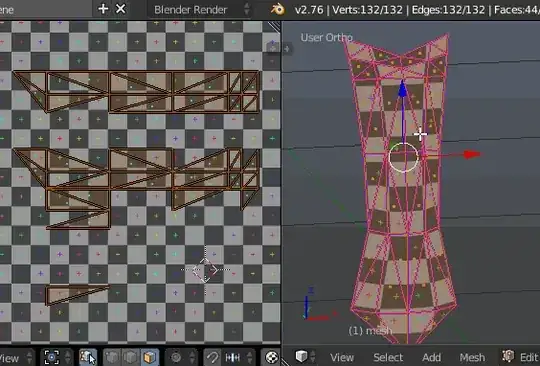Open the proportional editing dropdown arrows
540x366 pixels.
click(192, 358)
